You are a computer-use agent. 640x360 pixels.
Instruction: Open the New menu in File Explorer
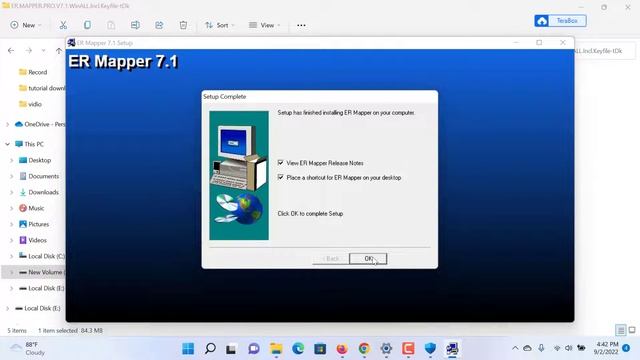pos(25,25)
